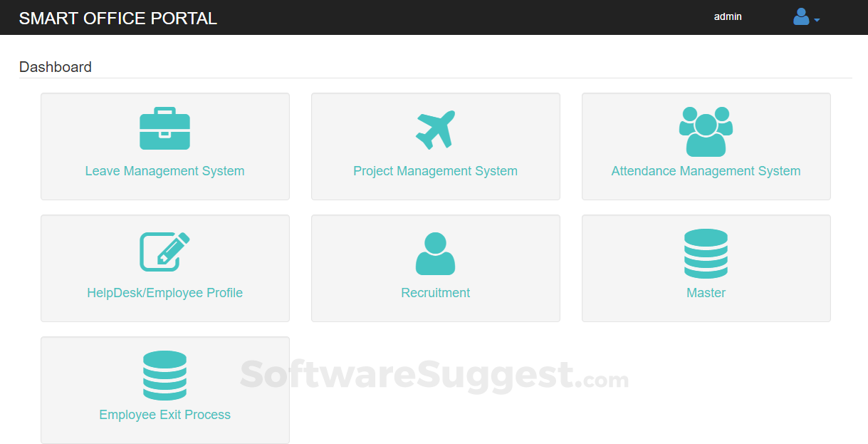Open the Master text link
The width and height of the screenshot is (868, 444).
(706, 293)
